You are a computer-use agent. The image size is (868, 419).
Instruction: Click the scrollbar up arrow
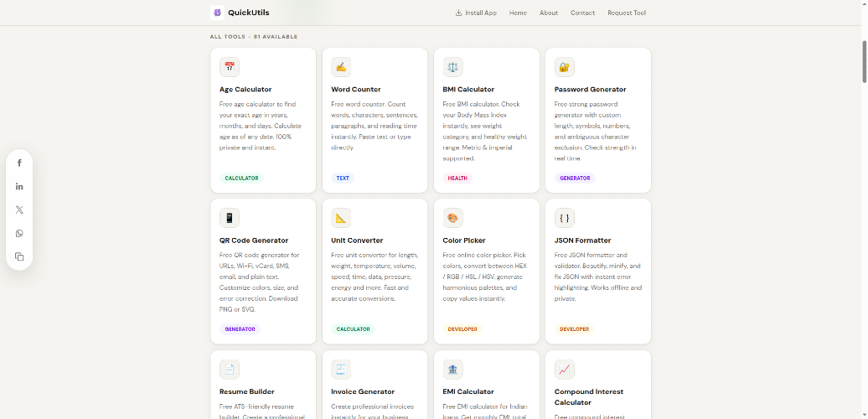[x=864, y=4]
